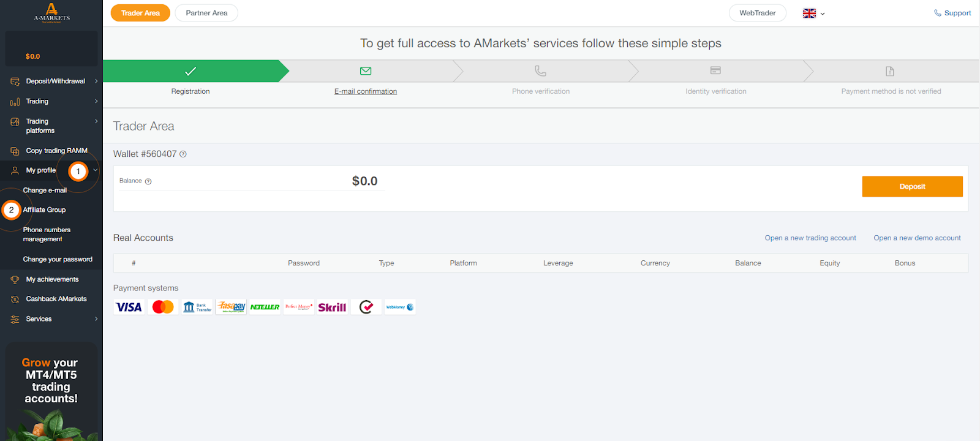Expand the Services menu chevron

coord(96,319)
